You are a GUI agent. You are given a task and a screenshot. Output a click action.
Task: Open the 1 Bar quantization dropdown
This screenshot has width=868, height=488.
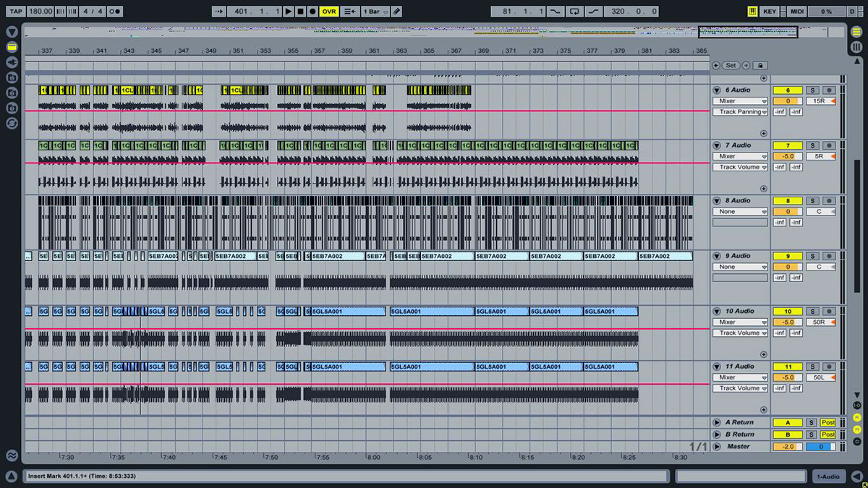pos(375,12)
